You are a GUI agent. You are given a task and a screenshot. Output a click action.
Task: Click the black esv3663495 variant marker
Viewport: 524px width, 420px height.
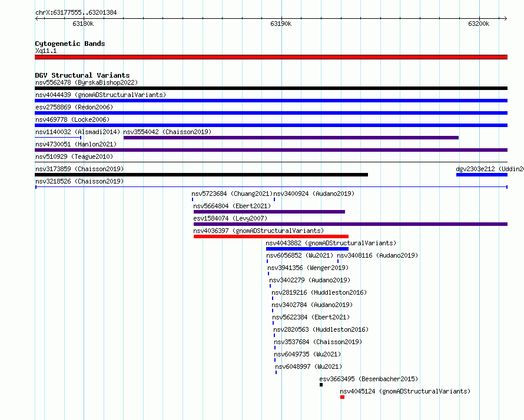321,385
